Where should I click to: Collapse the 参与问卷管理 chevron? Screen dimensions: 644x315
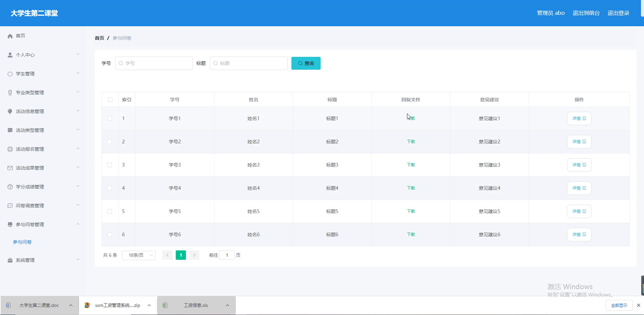(x=78, y=224)
